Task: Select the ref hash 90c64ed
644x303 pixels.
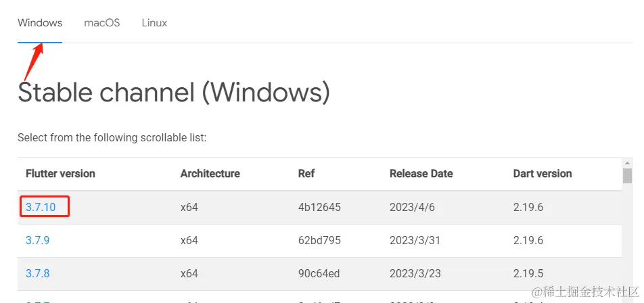Action: pyautogui.click(x=319, y=273)
